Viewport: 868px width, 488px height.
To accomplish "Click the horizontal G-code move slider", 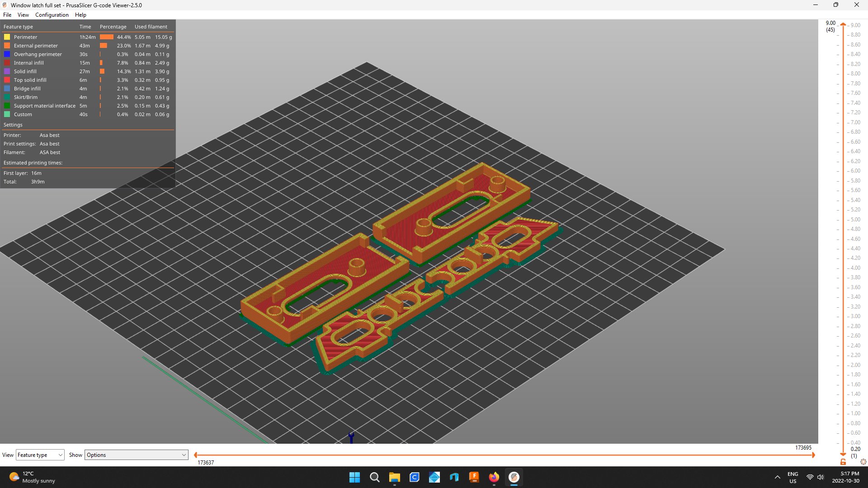I will 497,455.
